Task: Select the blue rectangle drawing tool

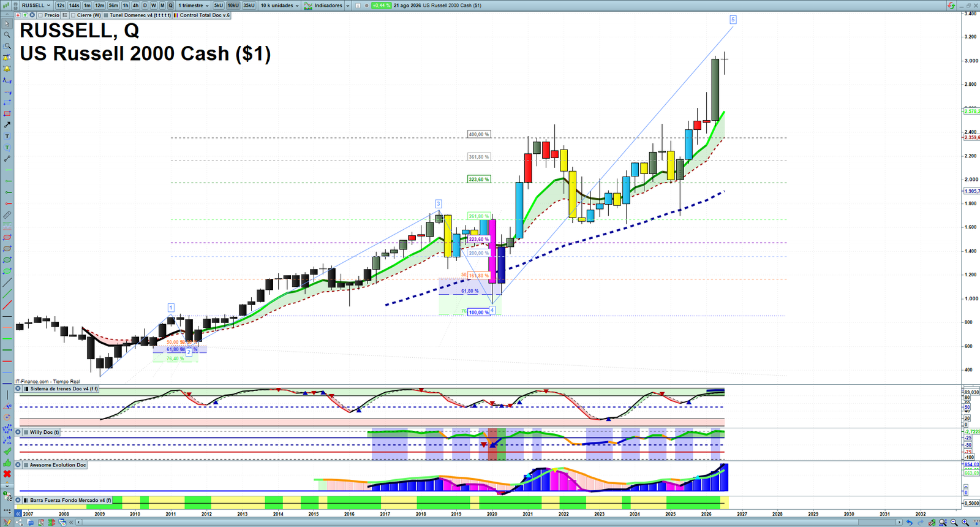Action: (7, 102)
